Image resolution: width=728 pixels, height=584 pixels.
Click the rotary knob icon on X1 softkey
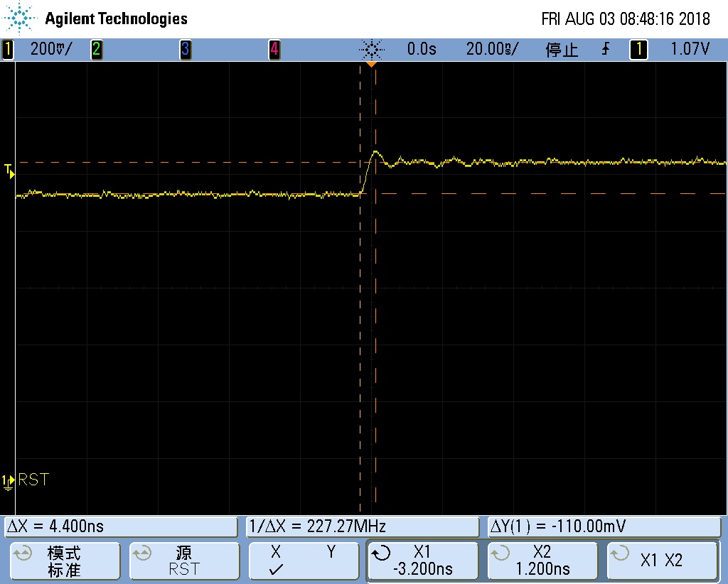pos(382,553)
